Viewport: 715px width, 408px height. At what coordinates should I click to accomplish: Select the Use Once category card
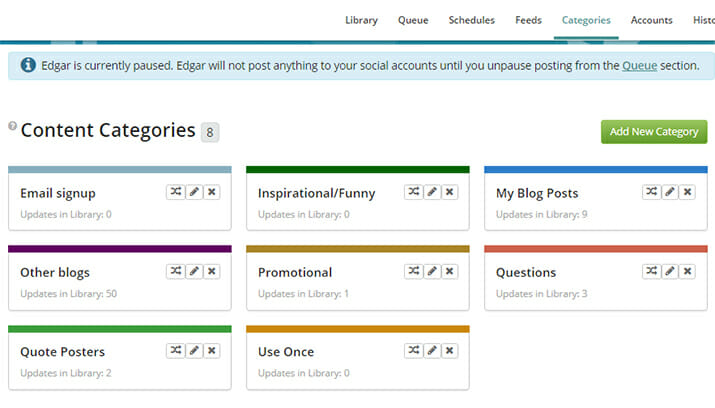358,358
